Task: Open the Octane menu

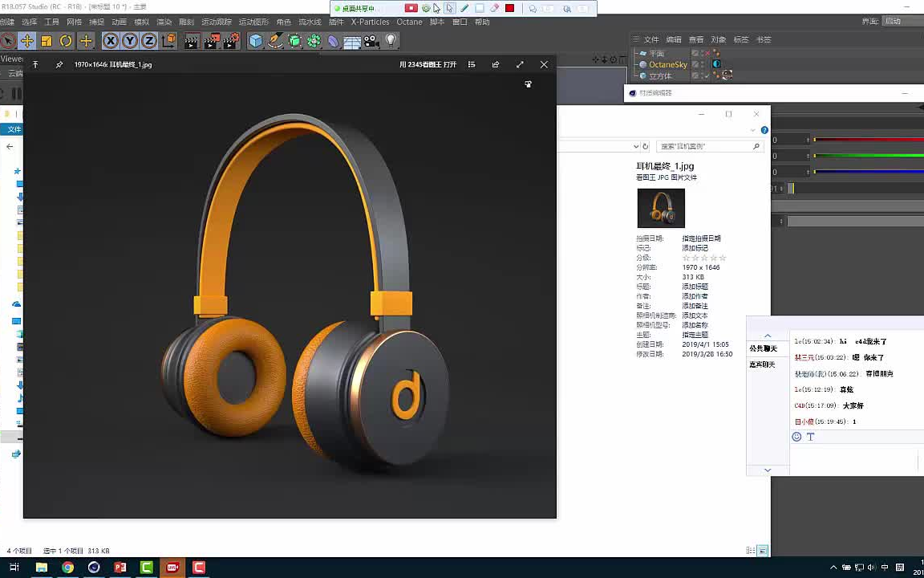Action: (409, 22)
